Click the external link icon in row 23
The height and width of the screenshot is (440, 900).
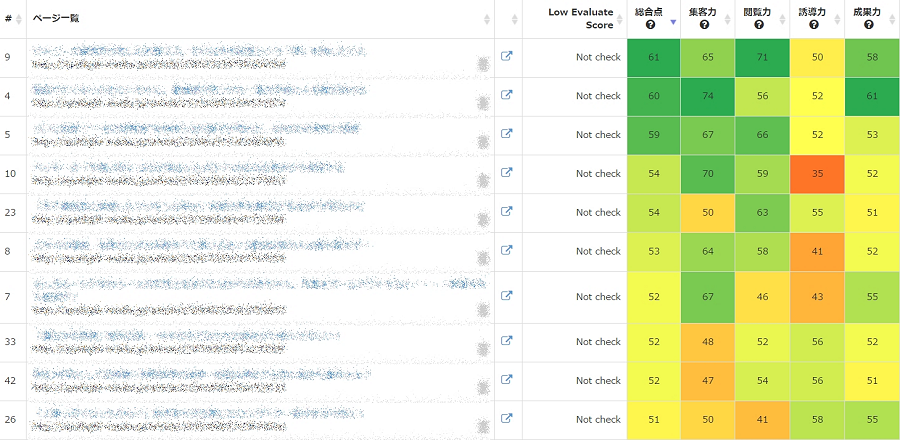click(x=506, y=211)
